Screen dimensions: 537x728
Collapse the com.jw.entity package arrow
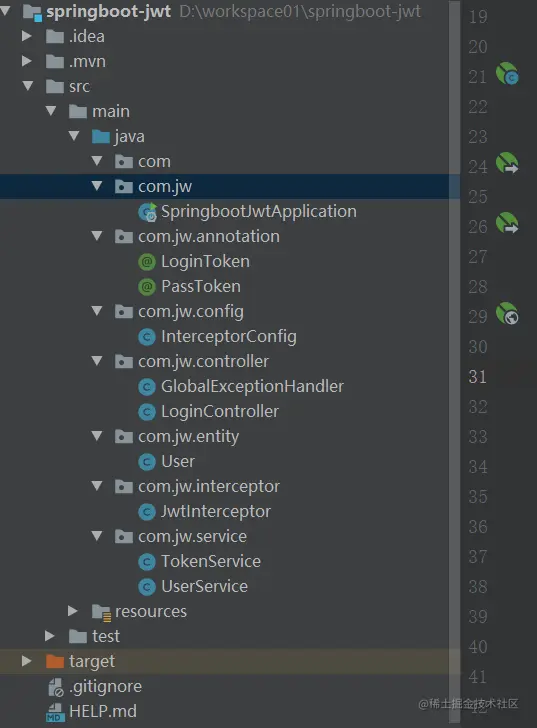(97, 436)
